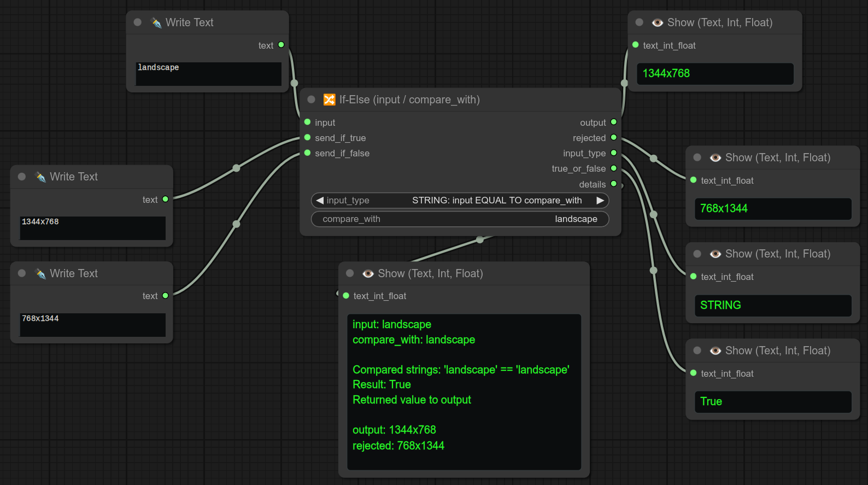Click the output port on the If-Else node
Viewport: 868px width, 485px height.
click(613, 122)
